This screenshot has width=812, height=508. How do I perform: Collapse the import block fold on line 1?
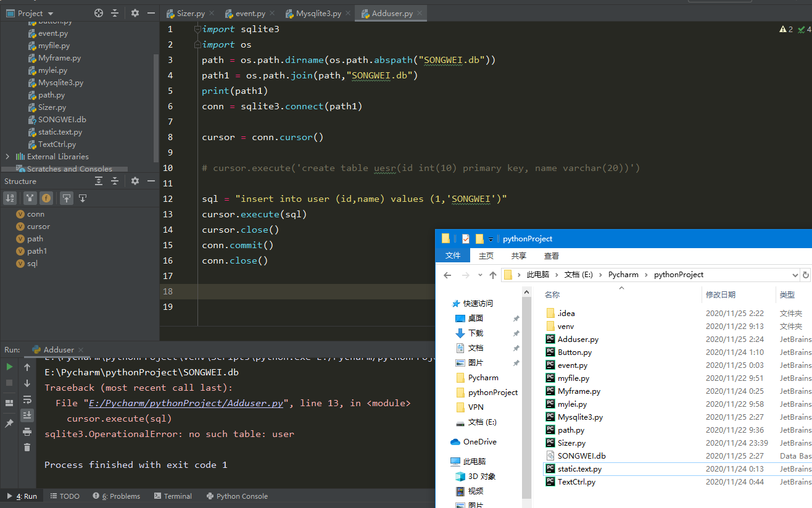tap(197, 29)
